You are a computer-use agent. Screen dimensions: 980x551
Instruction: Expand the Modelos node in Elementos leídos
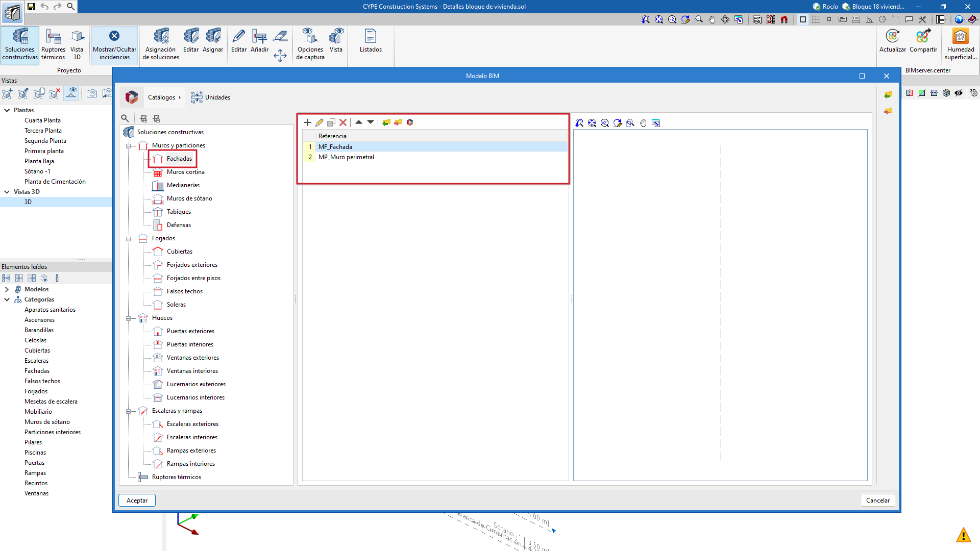coord(7,289)
